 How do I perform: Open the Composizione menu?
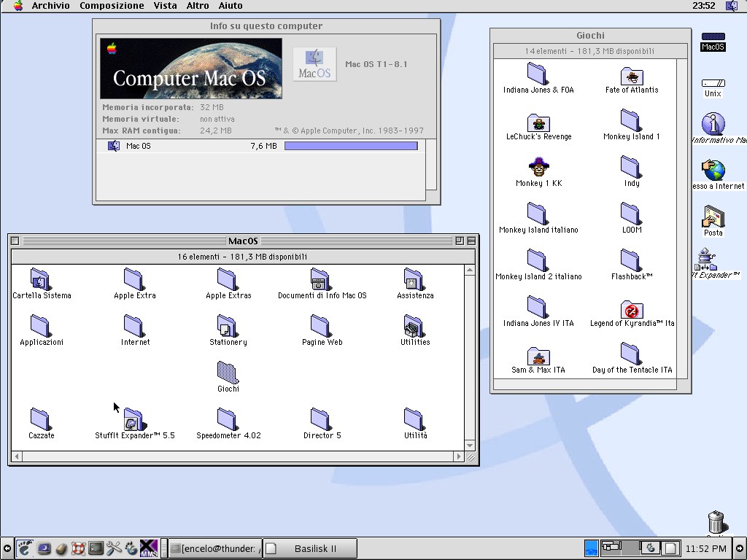[112, 6]
